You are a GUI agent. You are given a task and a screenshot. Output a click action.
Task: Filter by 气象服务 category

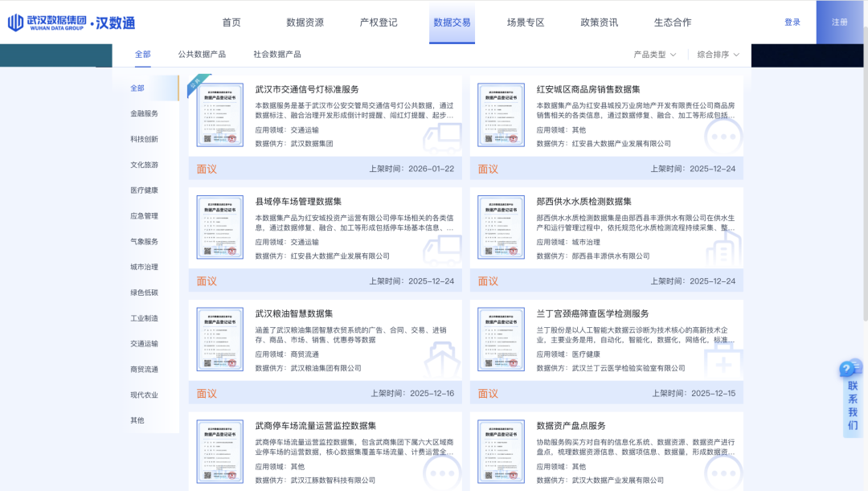tap(144, 241)
